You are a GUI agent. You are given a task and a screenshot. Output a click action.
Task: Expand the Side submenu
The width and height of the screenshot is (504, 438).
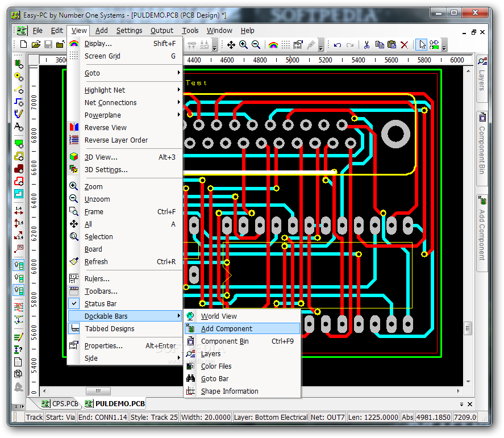126,358
